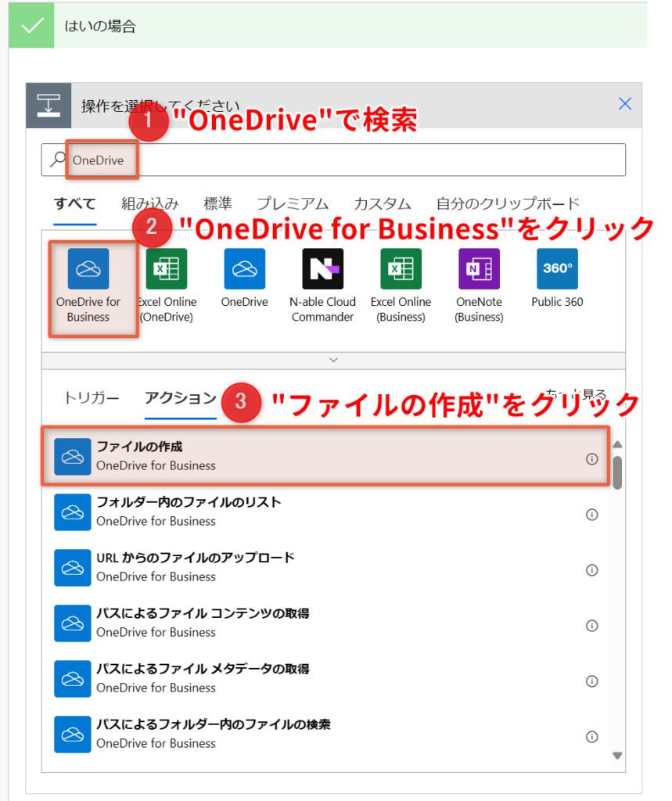Show info for パスによるフォルダー内のファイルの検索
Image resolution: width=672 pixels, height=801 pixels.
point(591,737)
